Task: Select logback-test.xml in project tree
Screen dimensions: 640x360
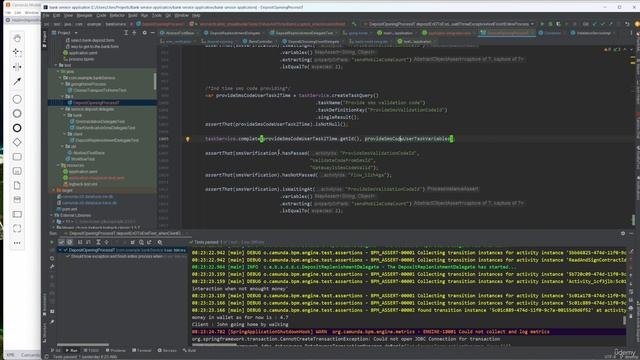Action: click(x=80, y=184)
